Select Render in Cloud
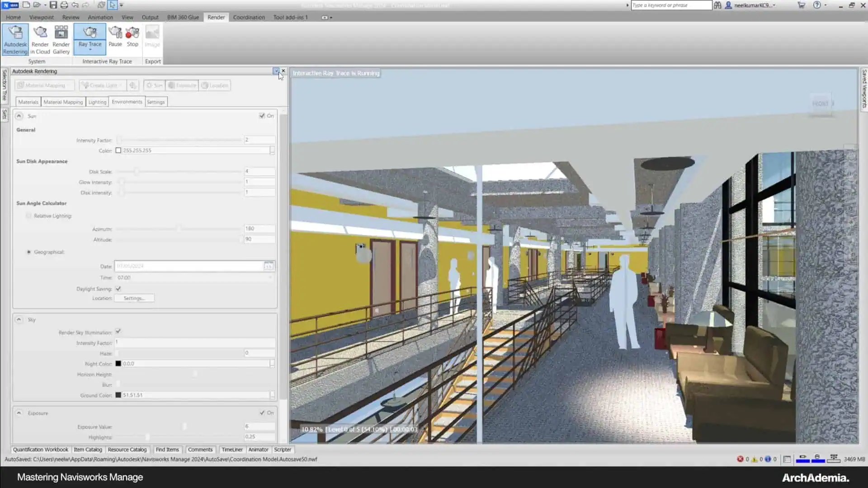The height and width of the screenshot is (488, 868). pos(40,38)
